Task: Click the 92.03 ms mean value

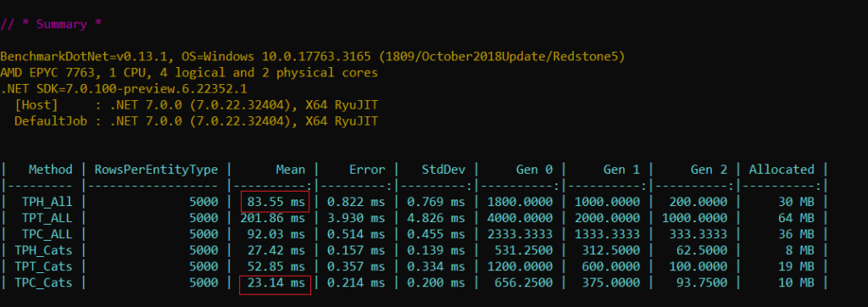Action: [x=275, y=234]
